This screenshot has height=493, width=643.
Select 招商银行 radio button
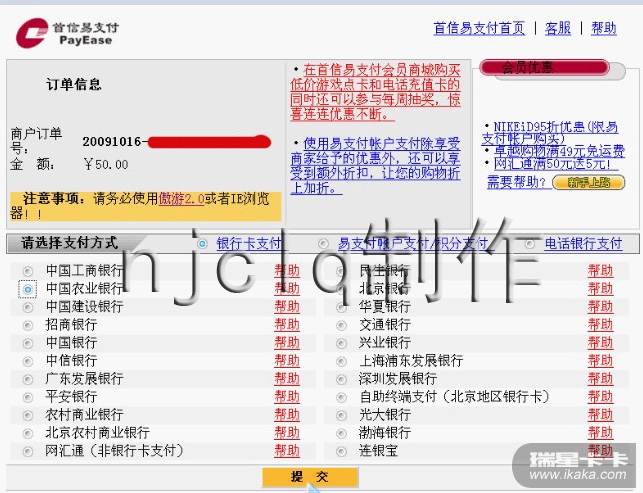(x=28, y=325)
